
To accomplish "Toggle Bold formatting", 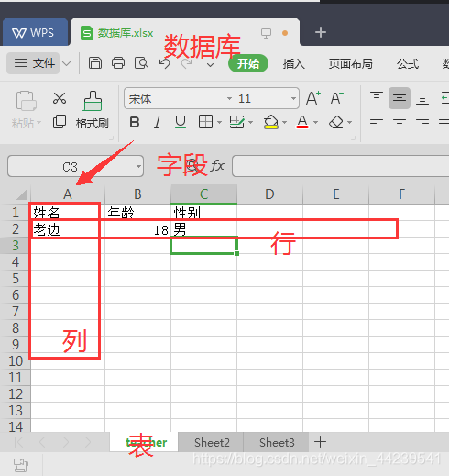I will tap(135, 122).
